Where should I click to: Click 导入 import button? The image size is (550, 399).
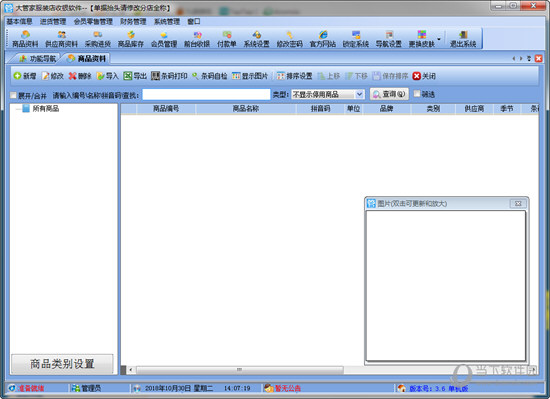107,76
